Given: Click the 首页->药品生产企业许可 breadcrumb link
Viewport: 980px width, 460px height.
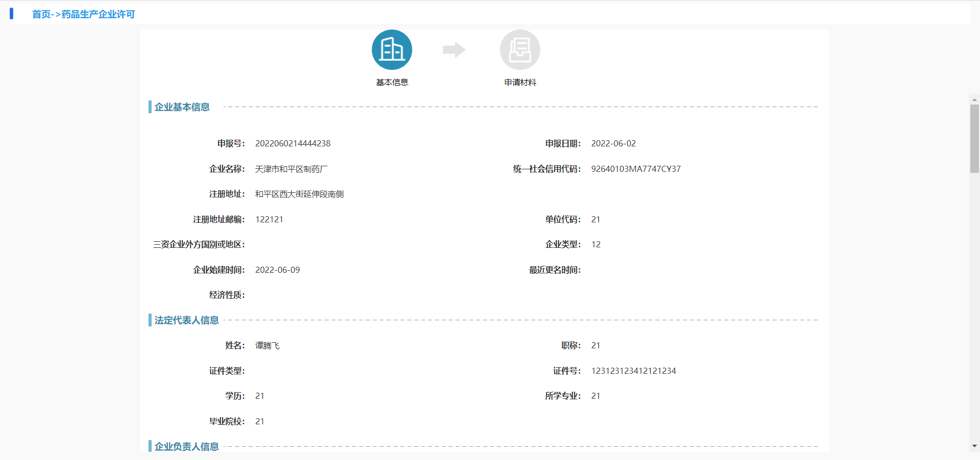Looking at the screenshot, I should (83, 14).
